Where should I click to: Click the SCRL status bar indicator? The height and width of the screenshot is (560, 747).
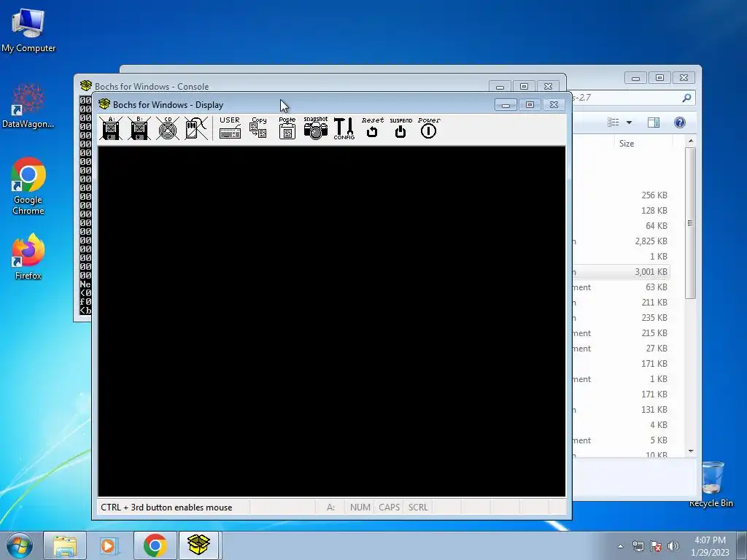click(x=418, y=507)
